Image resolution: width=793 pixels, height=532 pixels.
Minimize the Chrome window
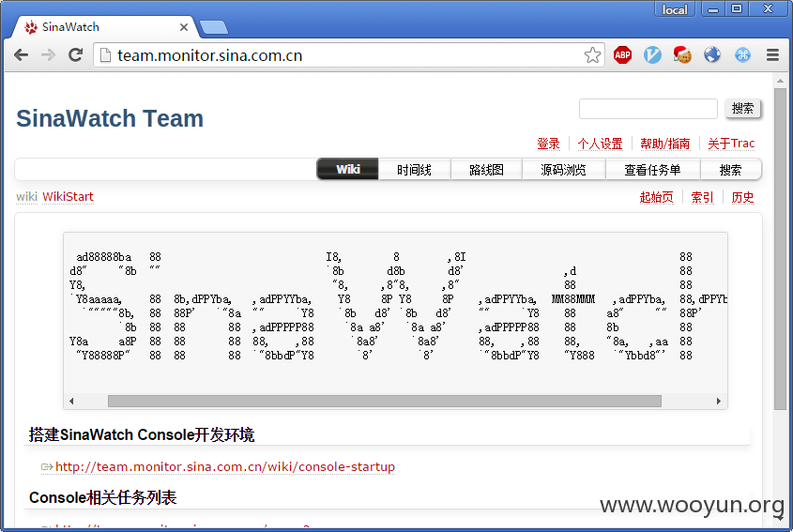point(713,9)
